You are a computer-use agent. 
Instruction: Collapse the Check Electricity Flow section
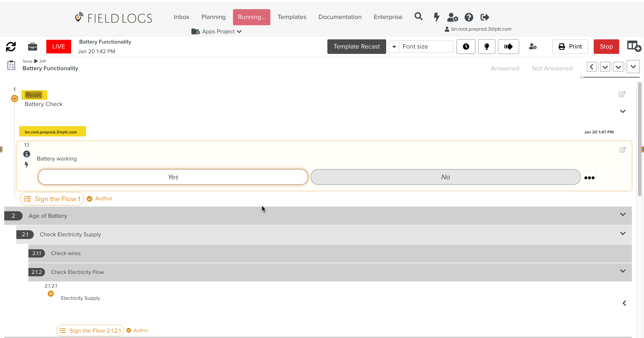click(x=622, y=271)
